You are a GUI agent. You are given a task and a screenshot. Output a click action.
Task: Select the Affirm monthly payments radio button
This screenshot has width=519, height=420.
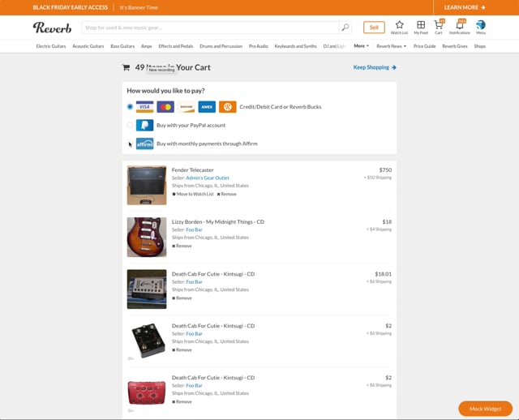click(x=130, y=144)
